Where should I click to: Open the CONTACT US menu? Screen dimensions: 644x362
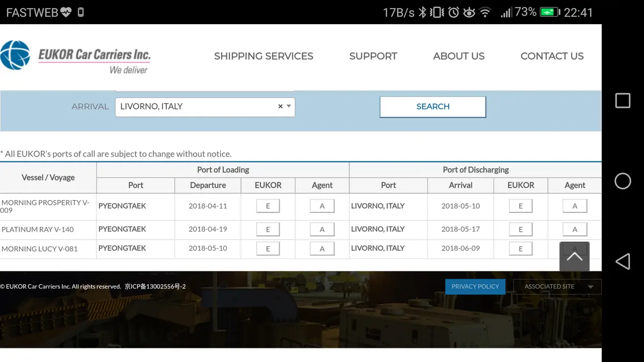pyautogui.click(x=552, y=56)
